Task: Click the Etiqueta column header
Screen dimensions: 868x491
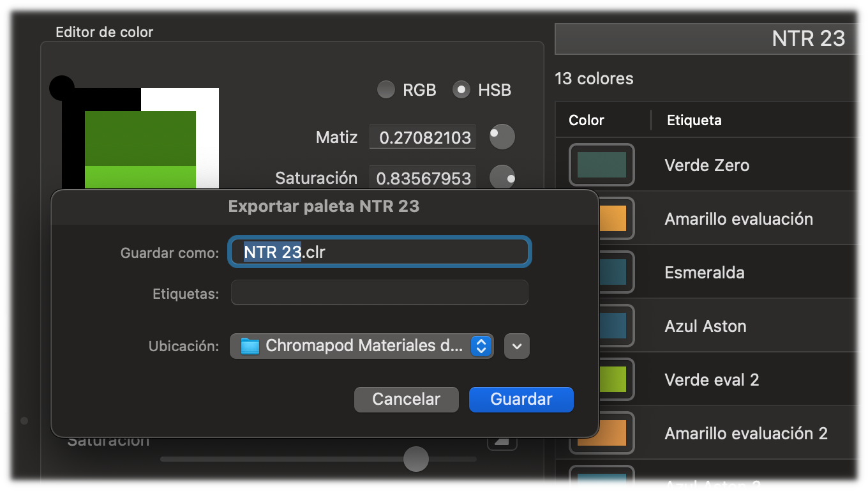Action: 694,120
